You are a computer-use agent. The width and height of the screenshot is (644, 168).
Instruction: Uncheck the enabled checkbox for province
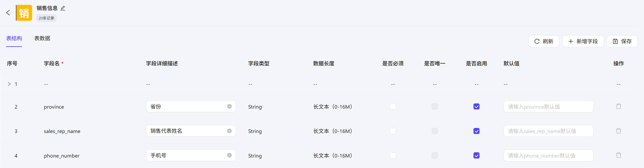476,107
